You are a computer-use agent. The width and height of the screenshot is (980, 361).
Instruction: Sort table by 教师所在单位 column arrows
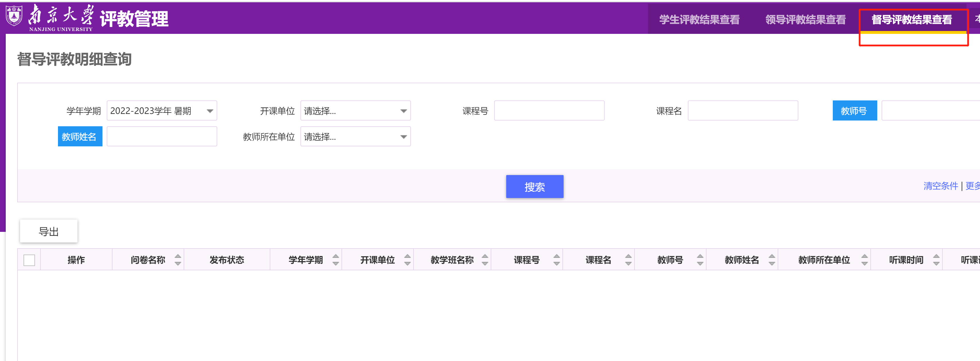click(864, 260)
